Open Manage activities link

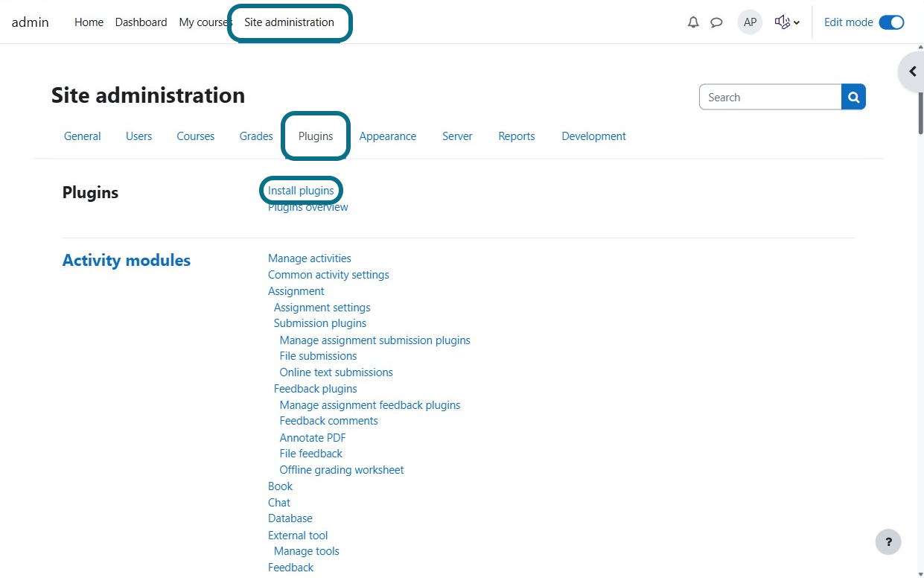tap(310, 258)
